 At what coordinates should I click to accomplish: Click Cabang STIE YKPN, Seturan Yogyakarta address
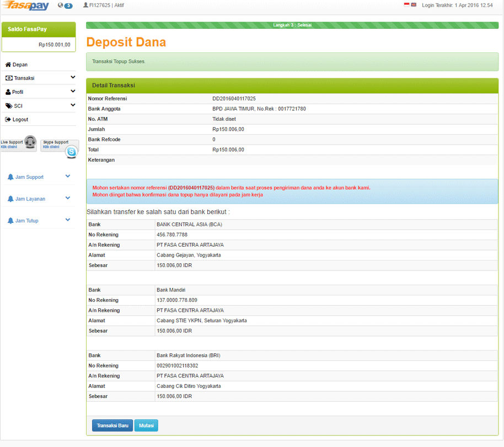[201, 321]
